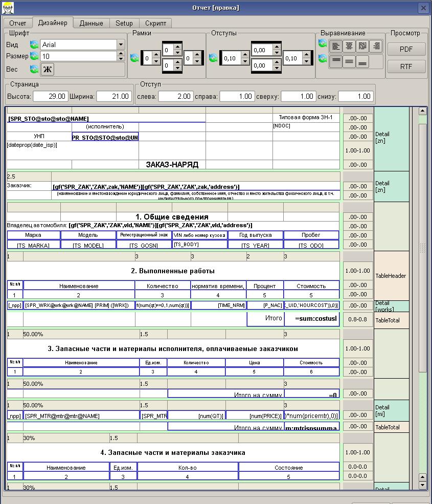432x504 pixels.
Task: Switch to the Данные tab
Action: click(92, 23)
